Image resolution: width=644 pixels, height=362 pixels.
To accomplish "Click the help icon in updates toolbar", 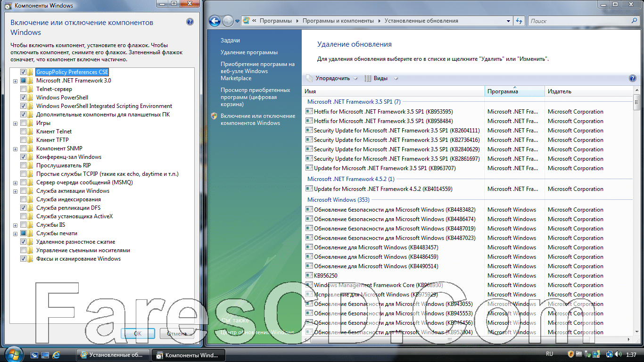I will pyautogui.click(x=633, y=79).
